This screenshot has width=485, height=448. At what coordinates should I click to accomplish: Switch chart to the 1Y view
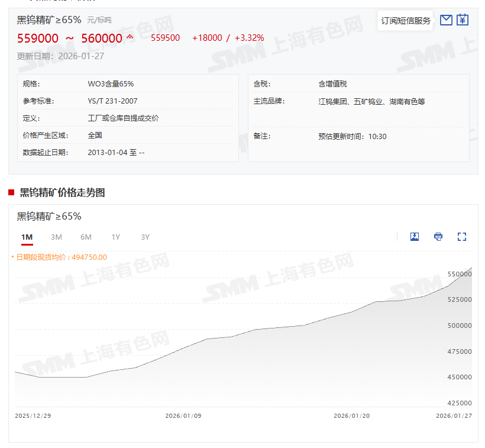pos(115,237)
